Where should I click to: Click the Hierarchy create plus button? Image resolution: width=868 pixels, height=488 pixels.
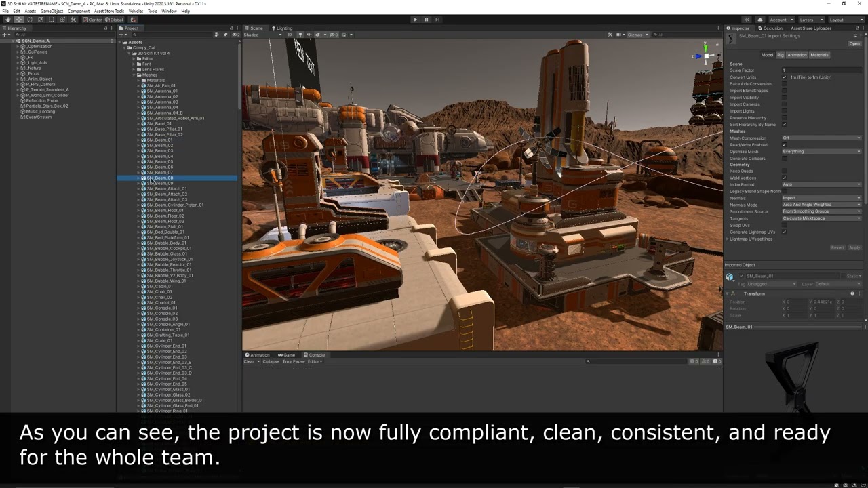point(5,35)
